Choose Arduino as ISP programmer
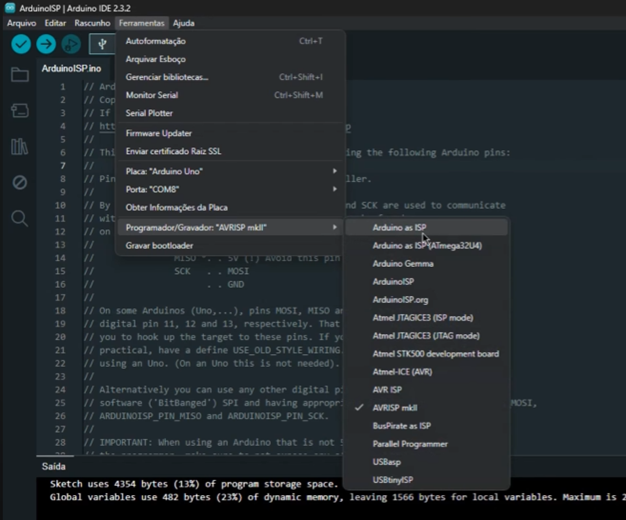 [x=400, y=228]
